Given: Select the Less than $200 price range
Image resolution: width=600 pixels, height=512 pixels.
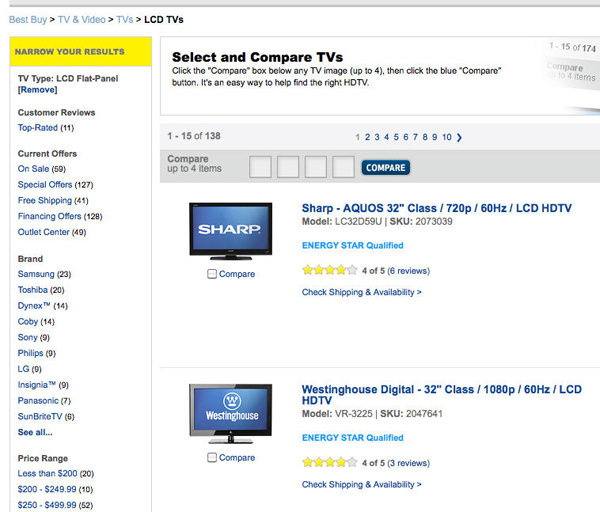Looking at the screenshot, I should (x=47, y=473).
